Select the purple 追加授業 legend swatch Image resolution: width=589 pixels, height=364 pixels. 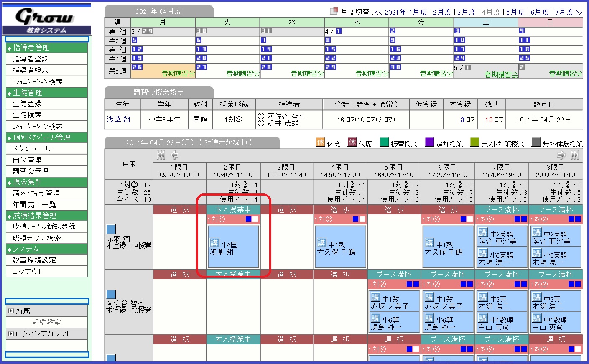429,142
